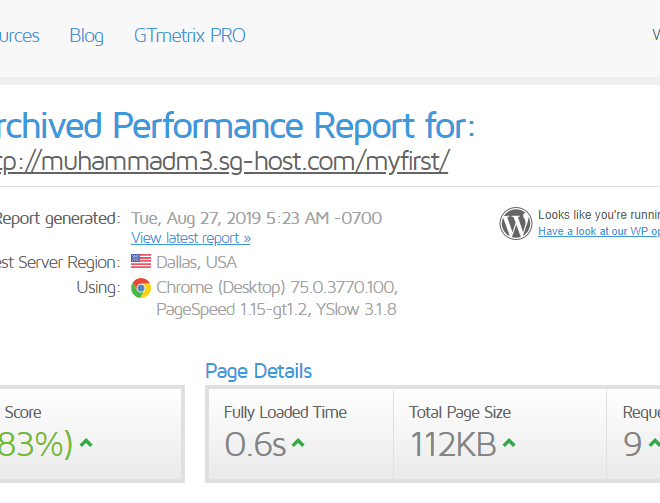Click the US flag icon next to Dallas
The image size is (660, 503).
[x=141, y=261]
